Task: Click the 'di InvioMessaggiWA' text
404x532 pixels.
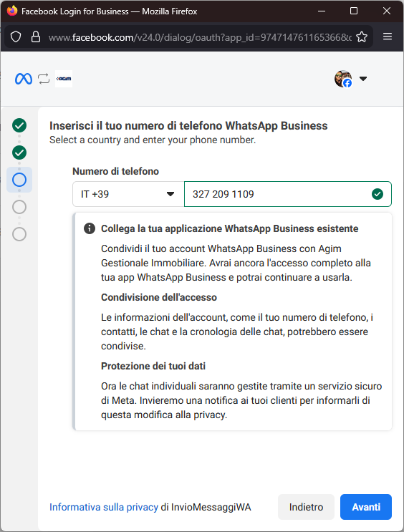Action: 206,507
